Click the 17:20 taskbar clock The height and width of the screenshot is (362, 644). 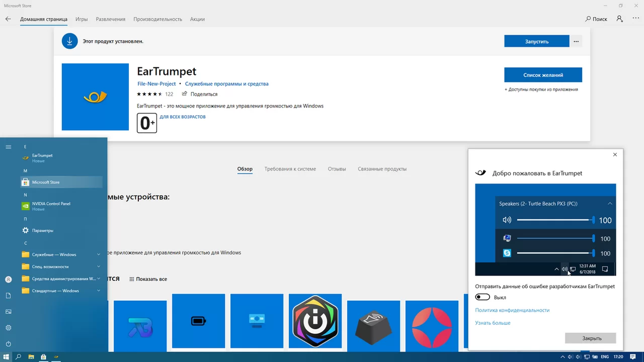coord(619,357)
